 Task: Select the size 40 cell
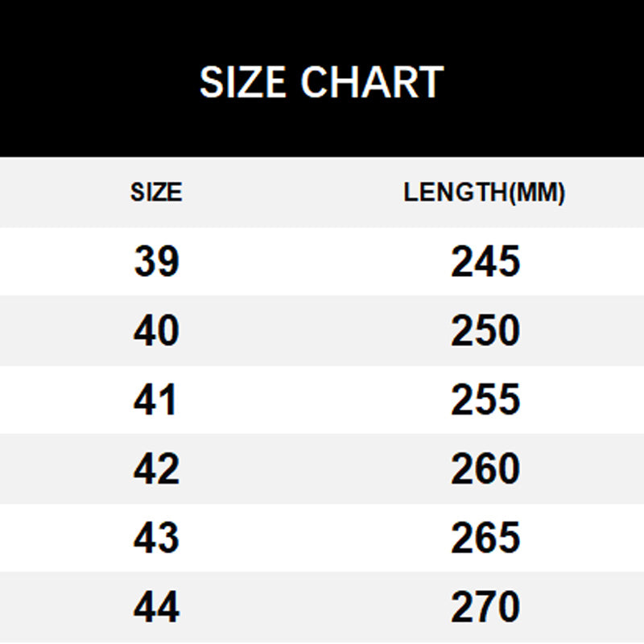point(156,331)
